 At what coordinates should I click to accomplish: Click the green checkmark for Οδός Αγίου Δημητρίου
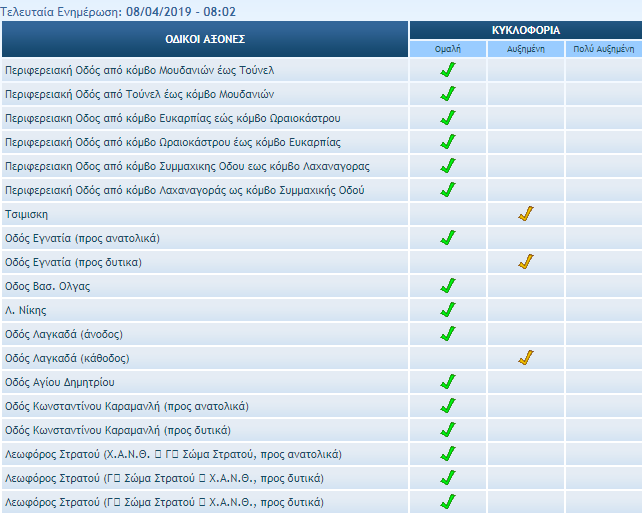(x=448, y=382)
